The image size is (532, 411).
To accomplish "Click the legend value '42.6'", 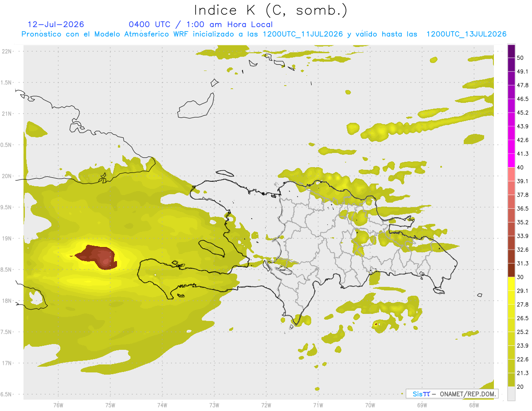I will pos(523,140).
